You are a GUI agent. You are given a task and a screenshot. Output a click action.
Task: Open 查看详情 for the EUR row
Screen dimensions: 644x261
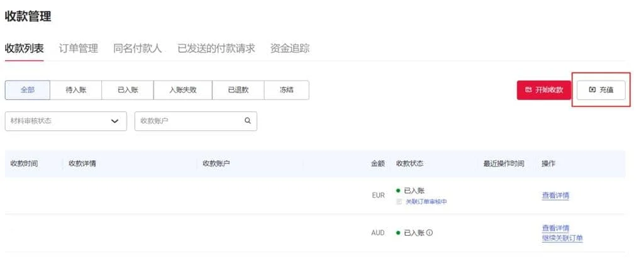pyautogui.click(x=556, y=196)
